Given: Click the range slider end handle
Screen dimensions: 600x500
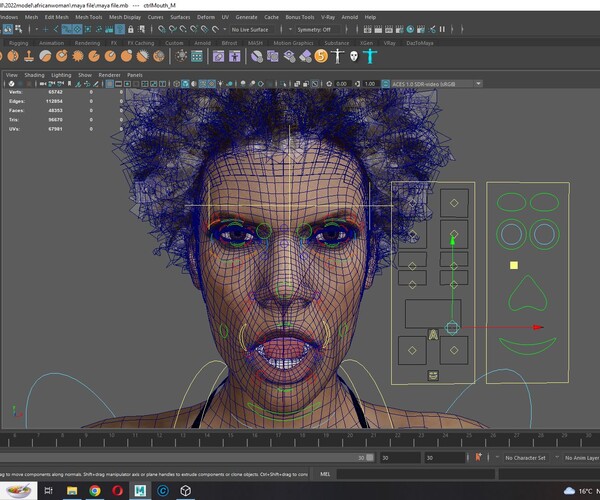Looking at the screenshot, I should 370,458.
